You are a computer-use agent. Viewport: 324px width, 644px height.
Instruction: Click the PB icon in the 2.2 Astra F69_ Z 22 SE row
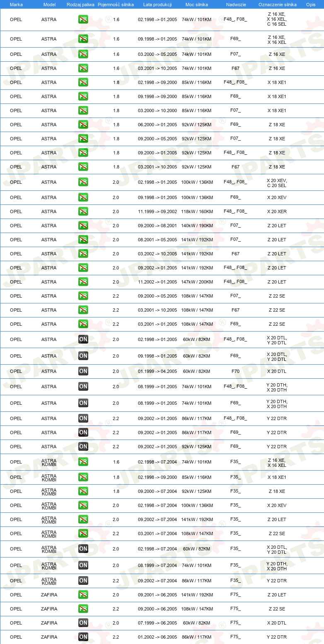pos(83,324)
